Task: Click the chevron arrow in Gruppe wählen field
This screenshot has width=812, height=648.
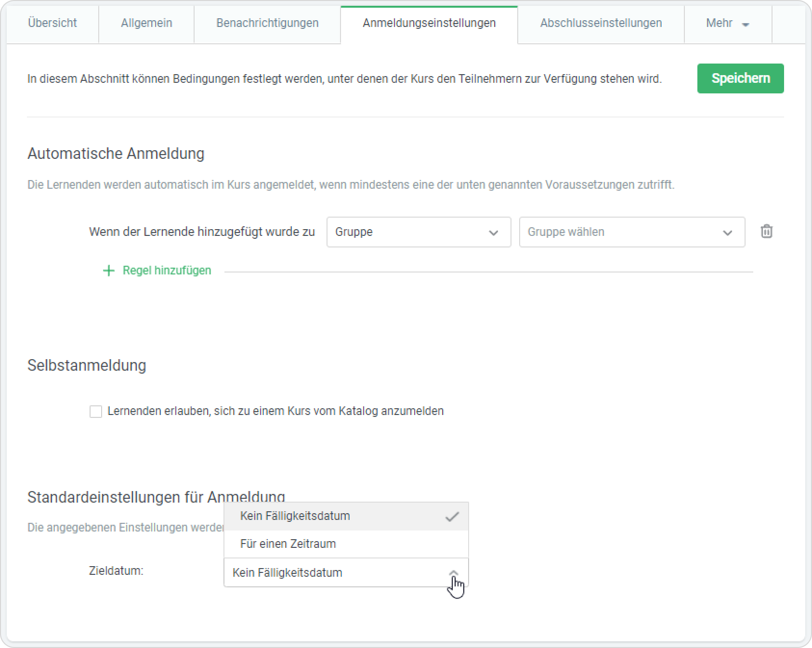Action: tap(727, 233)
